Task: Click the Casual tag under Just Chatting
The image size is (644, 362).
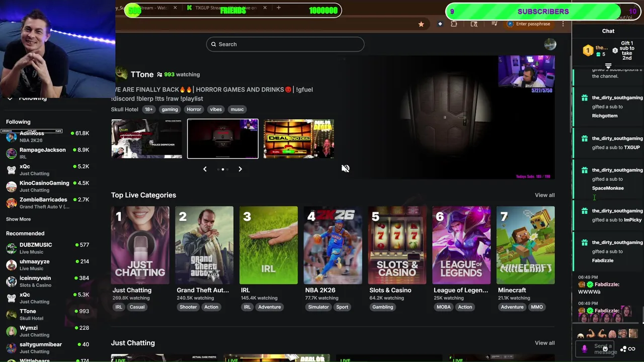Action: click(137, 307)
